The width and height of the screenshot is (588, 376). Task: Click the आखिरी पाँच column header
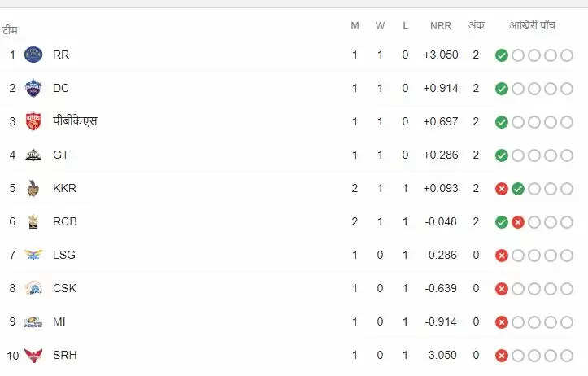click(533, 26)
